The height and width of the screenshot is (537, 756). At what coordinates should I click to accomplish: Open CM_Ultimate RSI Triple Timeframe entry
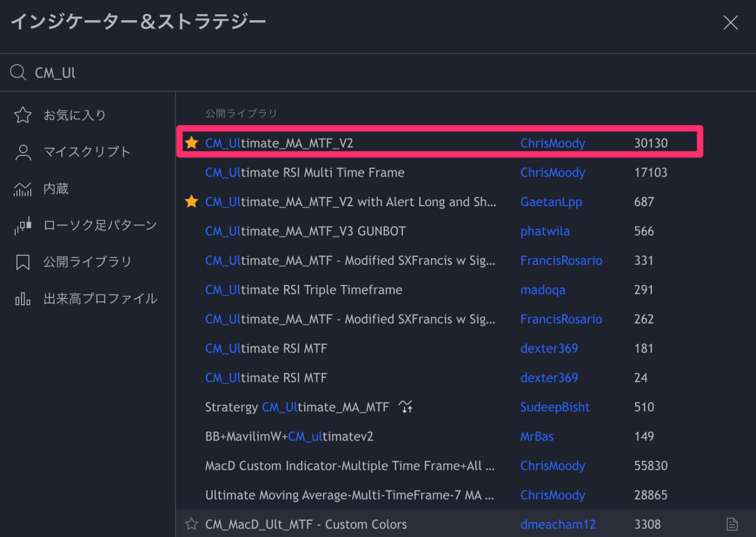coord(304,290)
